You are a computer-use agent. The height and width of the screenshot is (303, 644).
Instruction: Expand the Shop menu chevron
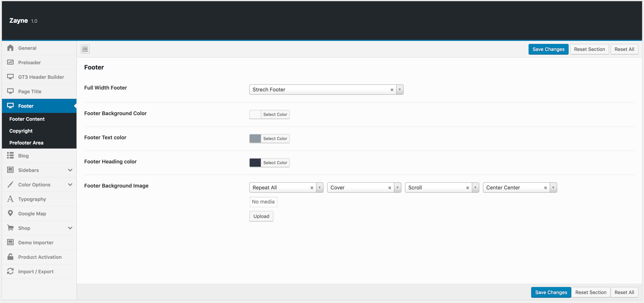pyautogui.click(x=70, y=228)
